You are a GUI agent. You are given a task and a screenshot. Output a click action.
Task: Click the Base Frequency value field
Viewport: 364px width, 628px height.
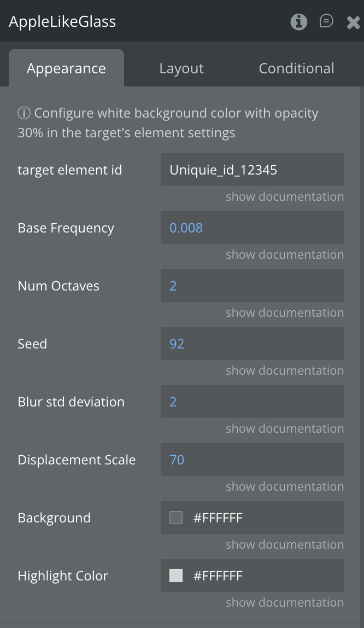click(252, 228)
